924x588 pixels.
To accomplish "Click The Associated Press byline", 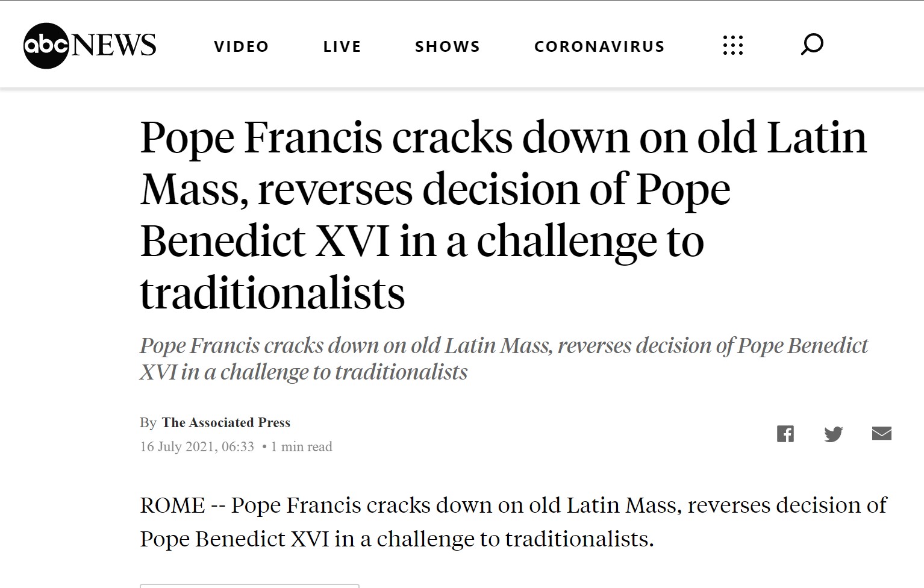I will pyautogui.click(x=226, y=423).
